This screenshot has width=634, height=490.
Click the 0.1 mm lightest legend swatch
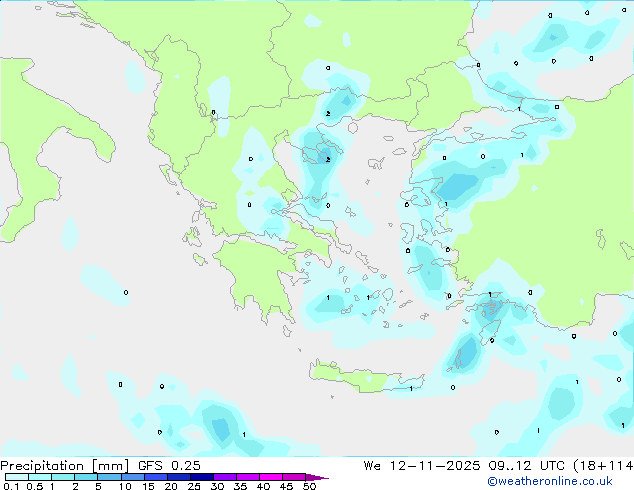[17, 477]
